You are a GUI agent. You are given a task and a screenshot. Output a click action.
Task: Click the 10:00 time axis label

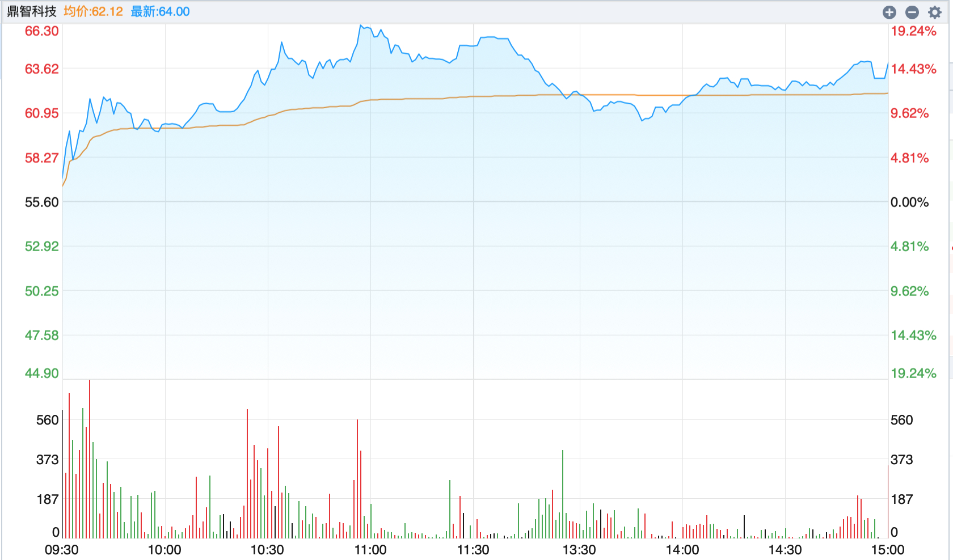(165, 550)
